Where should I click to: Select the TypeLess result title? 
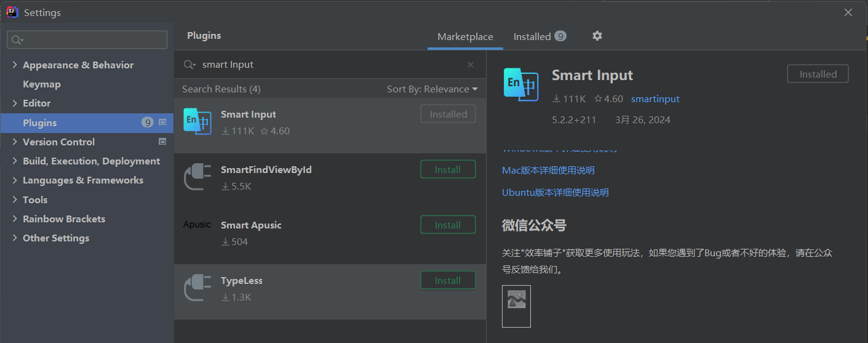[x=242, y=280]
